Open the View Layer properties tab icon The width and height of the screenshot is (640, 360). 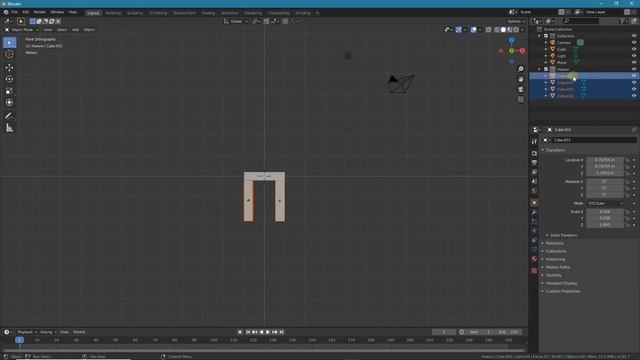coord(534,172)
